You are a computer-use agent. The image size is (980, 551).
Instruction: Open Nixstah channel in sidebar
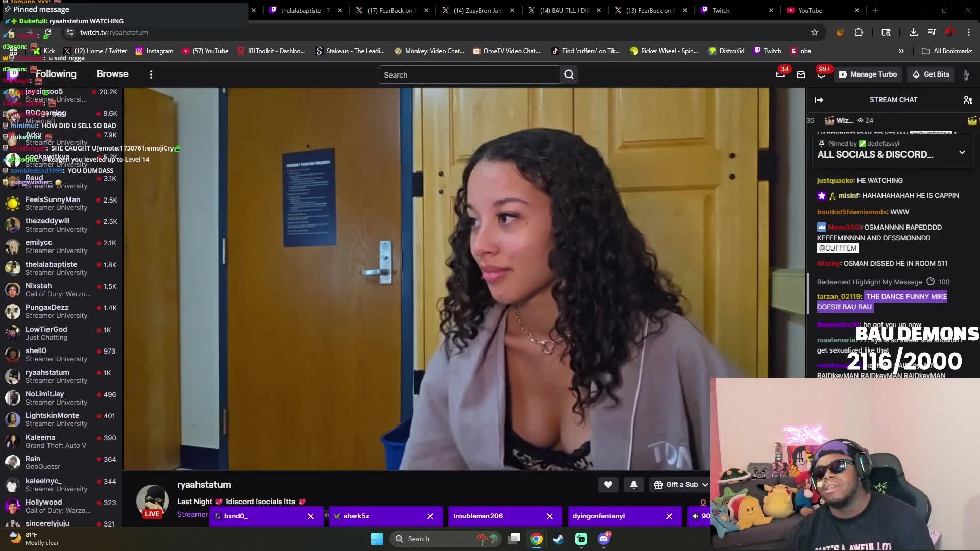61,290
